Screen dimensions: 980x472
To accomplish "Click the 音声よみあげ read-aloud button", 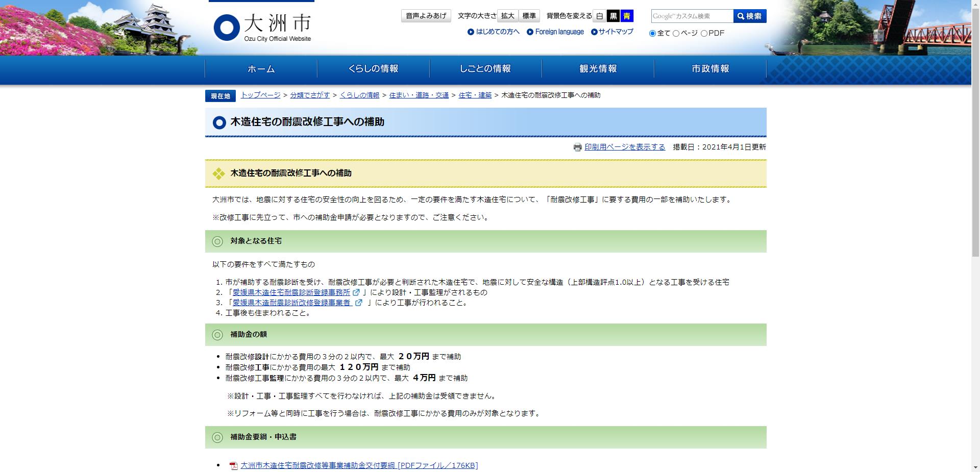I will click(426, 15).
